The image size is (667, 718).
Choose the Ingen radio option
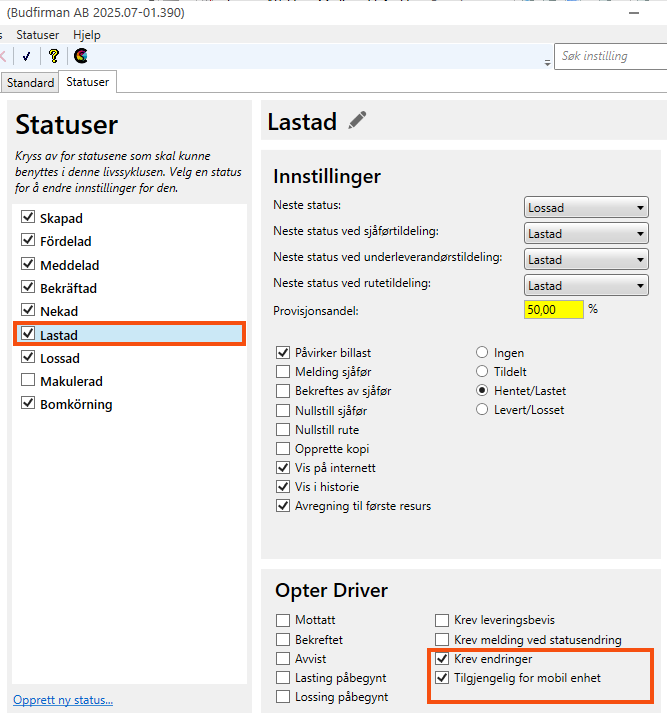click(482, 353)
